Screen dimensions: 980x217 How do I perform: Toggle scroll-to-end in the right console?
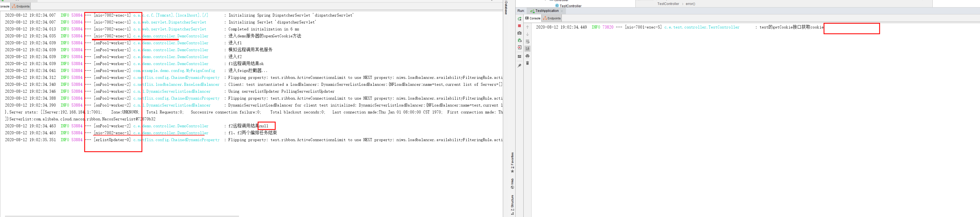(x=528, y=49)
